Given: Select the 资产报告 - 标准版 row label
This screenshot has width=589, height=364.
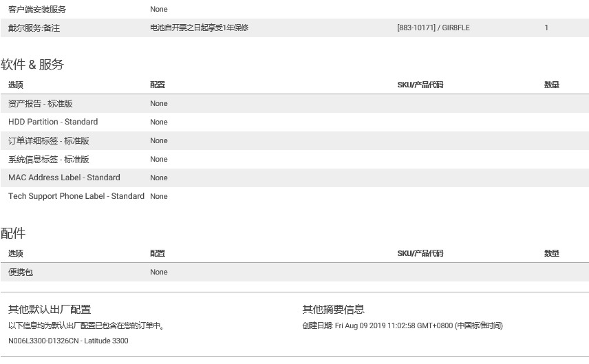Looking at the screenshot, I should tap(40, 103).
